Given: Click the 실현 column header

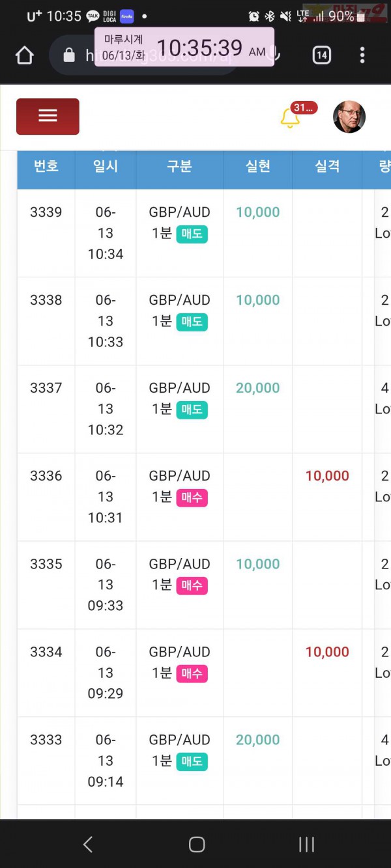Looking at the screenshot, I should tap(258, 166).
